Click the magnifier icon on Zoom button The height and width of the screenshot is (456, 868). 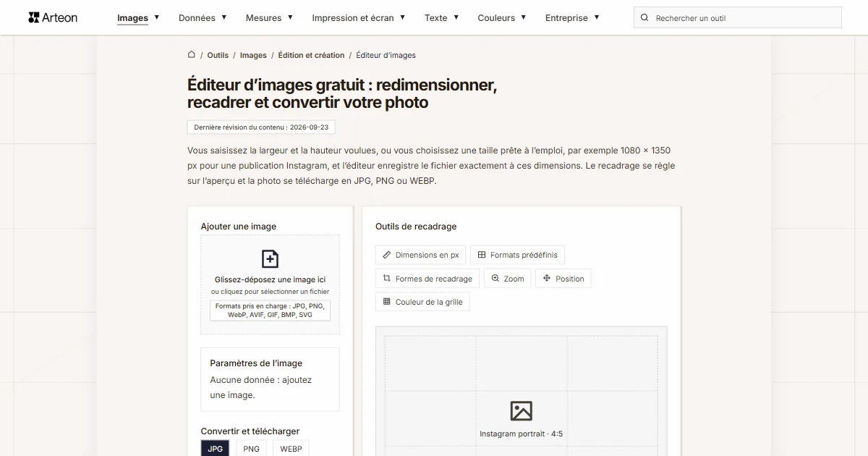tap(495, 279)
